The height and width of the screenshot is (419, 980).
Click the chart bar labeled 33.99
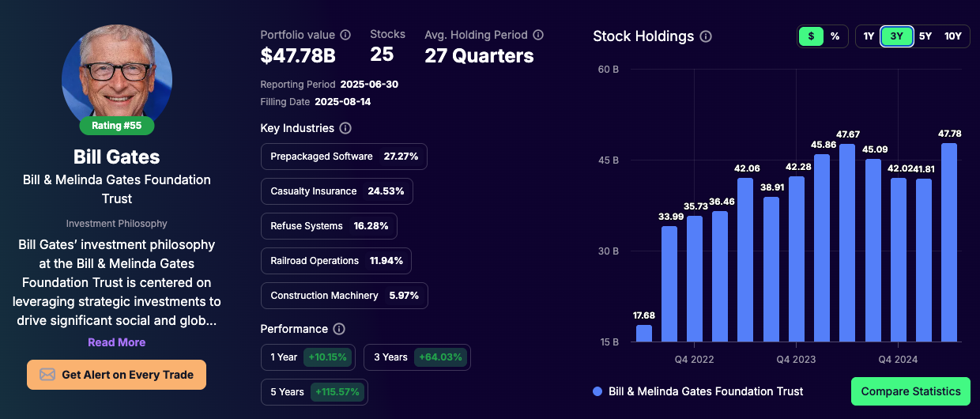[x=669, y=284]
